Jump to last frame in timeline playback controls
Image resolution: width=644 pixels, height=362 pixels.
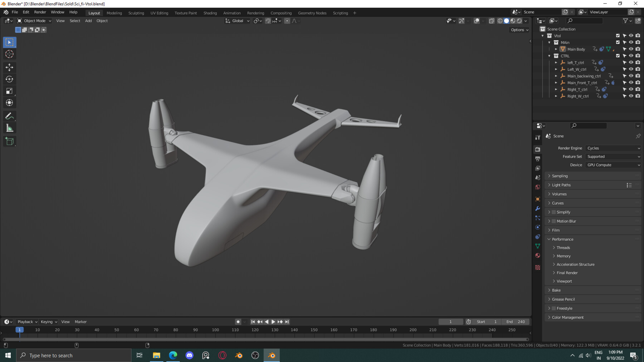(287, 322)
